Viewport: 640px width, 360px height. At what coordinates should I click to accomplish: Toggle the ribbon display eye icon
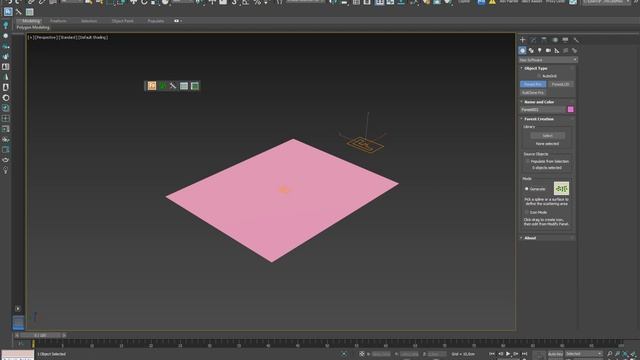pos(176,21)
